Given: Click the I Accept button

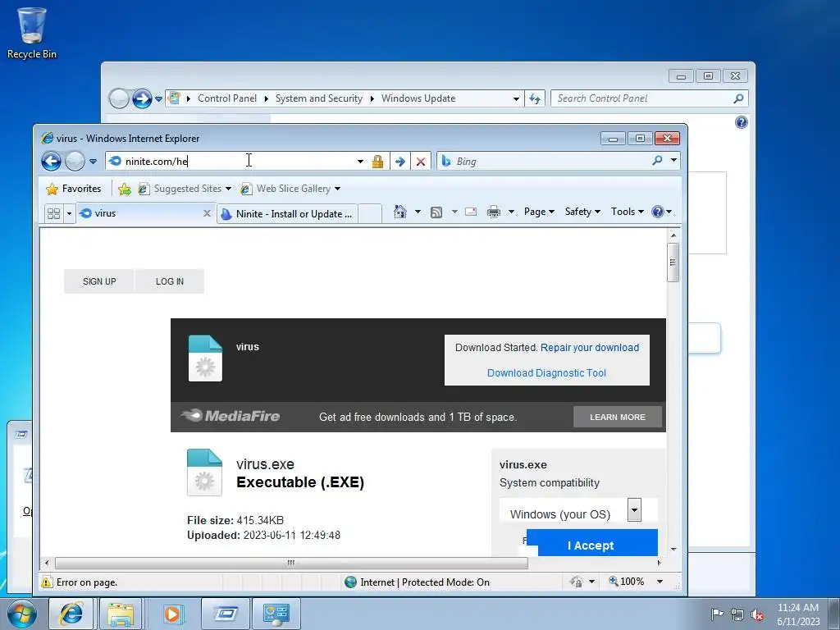Looking at the screenshot, I should pyautogui.click(x=591, y=544).
